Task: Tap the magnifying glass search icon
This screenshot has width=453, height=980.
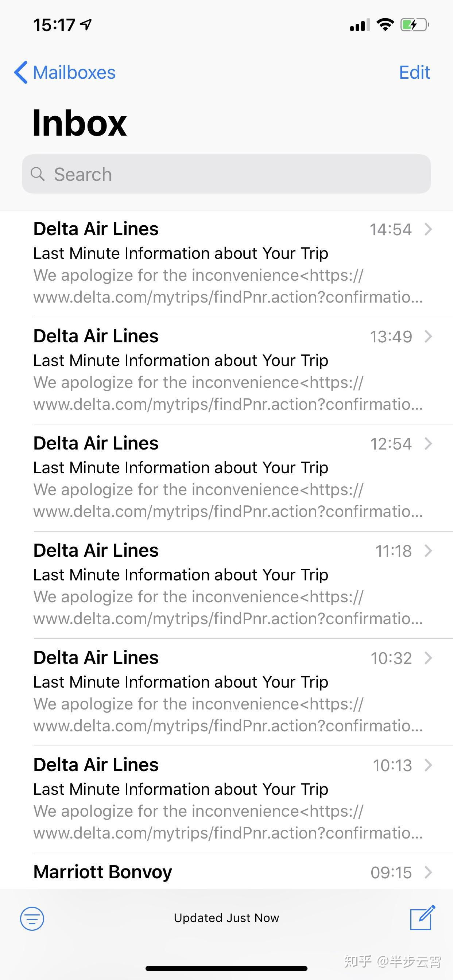Action: [x=38, y=174]
